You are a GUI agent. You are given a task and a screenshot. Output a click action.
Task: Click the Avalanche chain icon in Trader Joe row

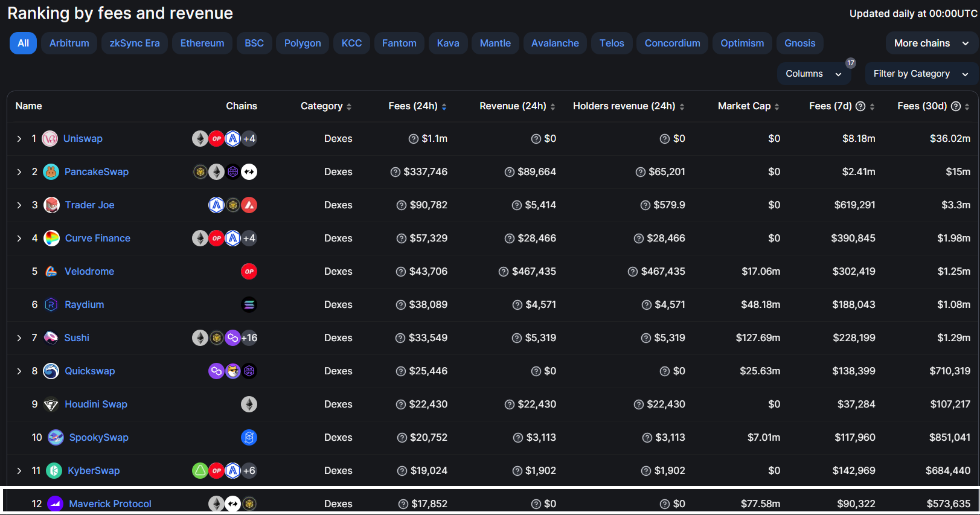click(249, 205)
